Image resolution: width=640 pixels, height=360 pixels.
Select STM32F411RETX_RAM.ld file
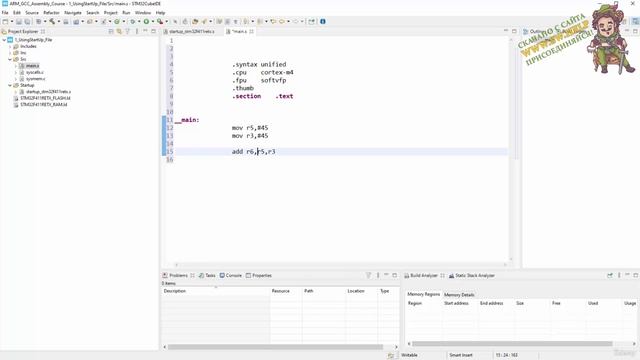click(43, 105)
